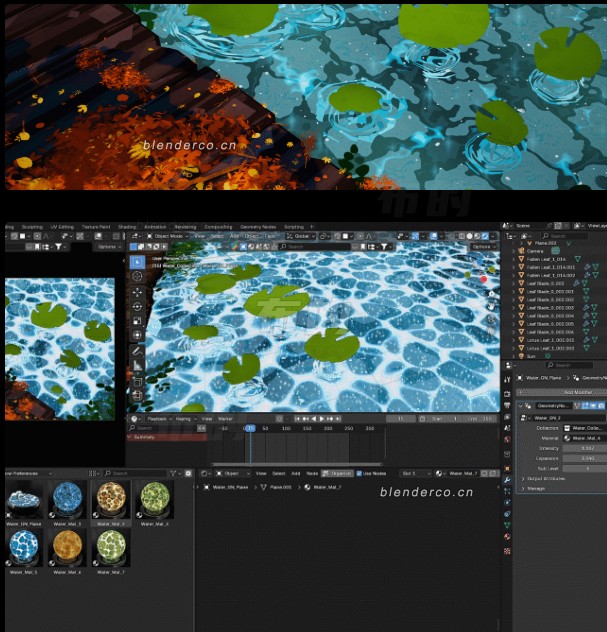Select the Rotate tool in viewport toolbar

pyautogui.click(x=137, y=306)
